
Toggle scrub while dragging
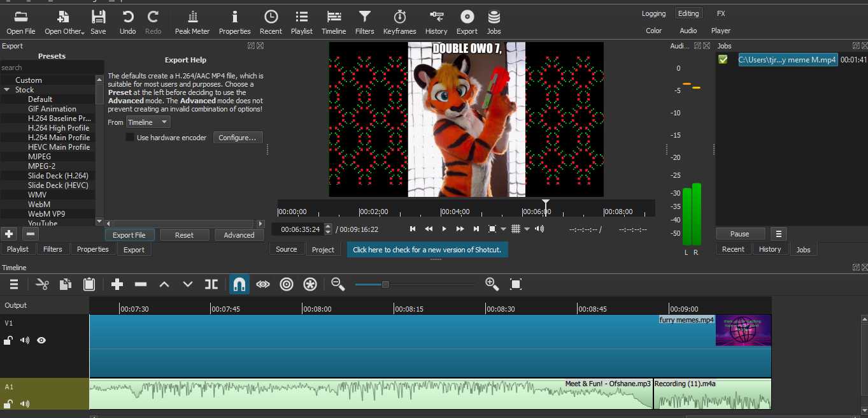tap(263, 285)
